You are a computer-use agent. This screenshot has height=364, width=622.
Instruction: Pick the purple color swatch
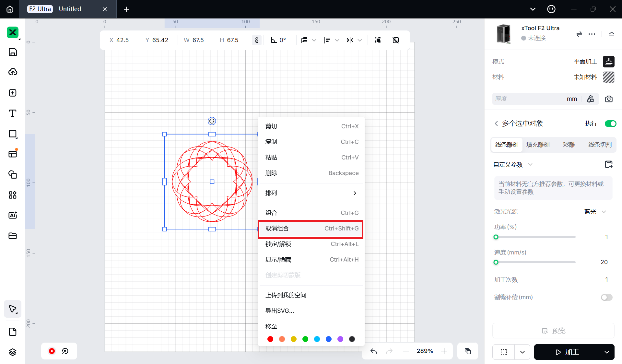click(340, 339)
